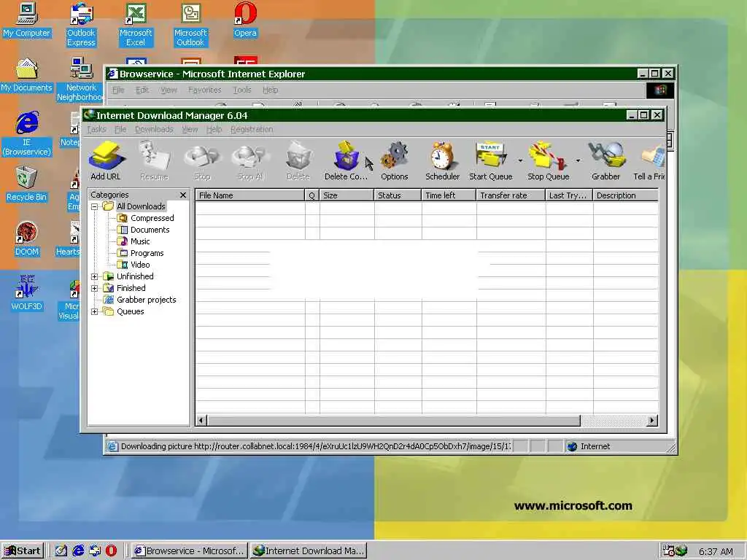
Task: Select My Computer desktop icon
Action: 26,20
